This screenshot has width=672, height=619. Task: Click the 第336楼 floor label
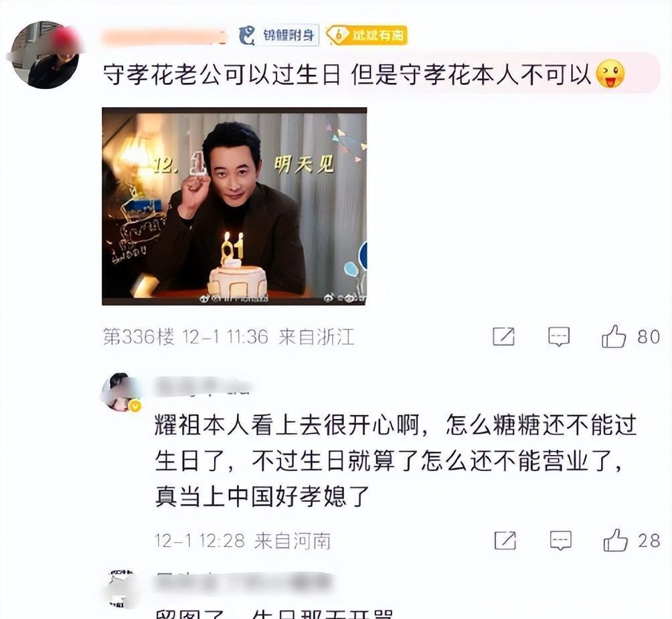[139, 337]
